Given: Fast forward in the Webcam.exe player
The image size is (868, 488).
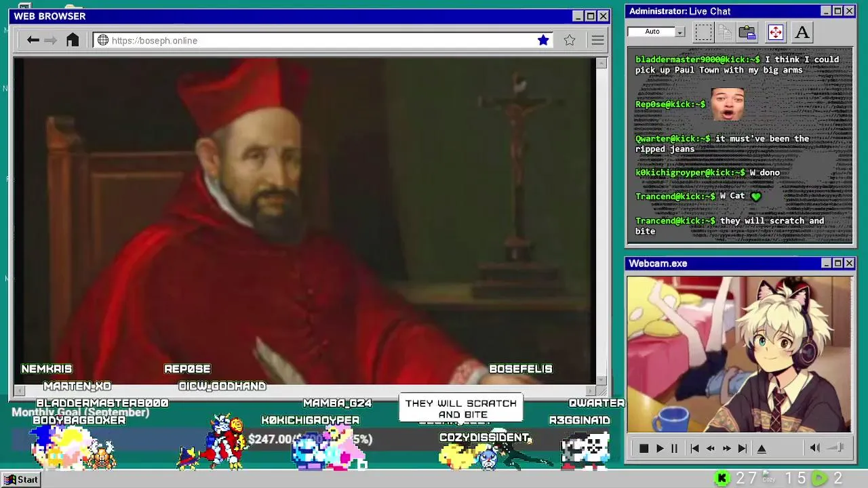Looking at the screenshot, I should (x=727, y=449).
